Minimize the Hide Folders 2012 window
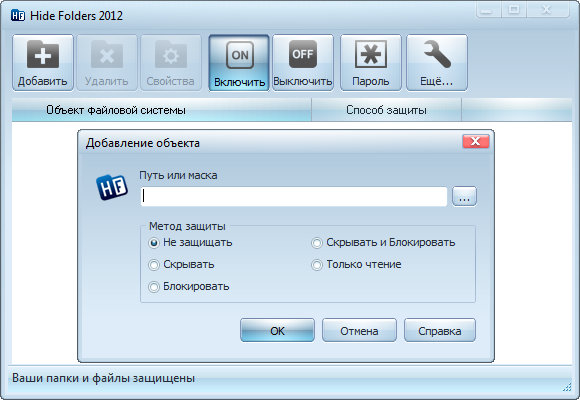The image size is (580, 400). click(x=488, y=10)
